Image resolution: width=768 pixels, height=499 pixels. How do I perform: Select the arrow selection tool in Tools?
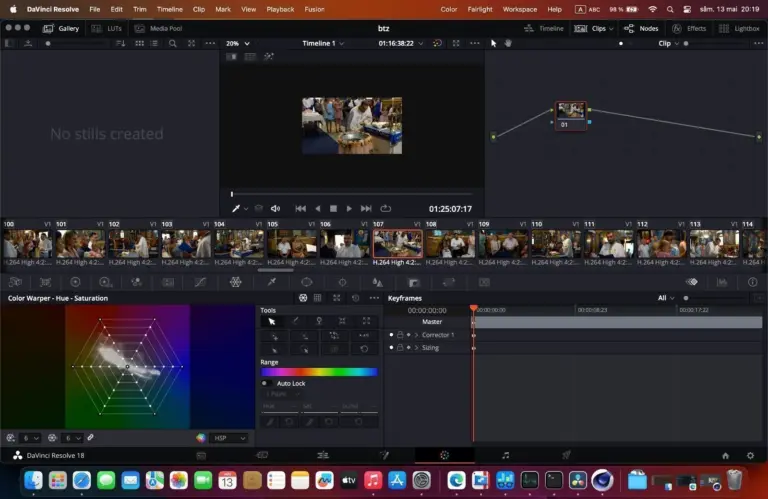(x=272, y=321)
